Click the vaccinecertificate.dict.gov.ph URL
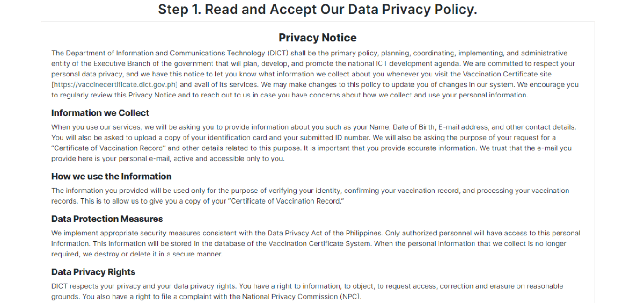The height and width of the screenshot is (303, 644). pos(115,84)
